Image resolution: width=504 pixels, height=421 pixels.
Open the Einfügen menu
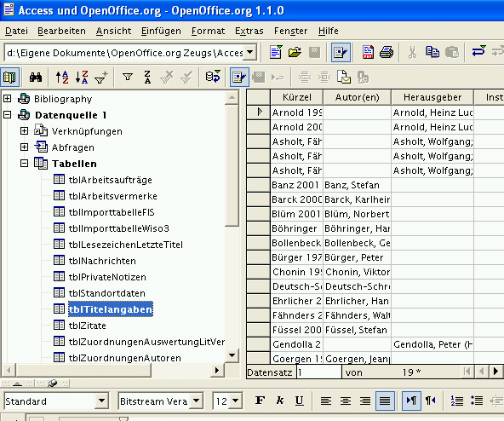pos(161,31)
